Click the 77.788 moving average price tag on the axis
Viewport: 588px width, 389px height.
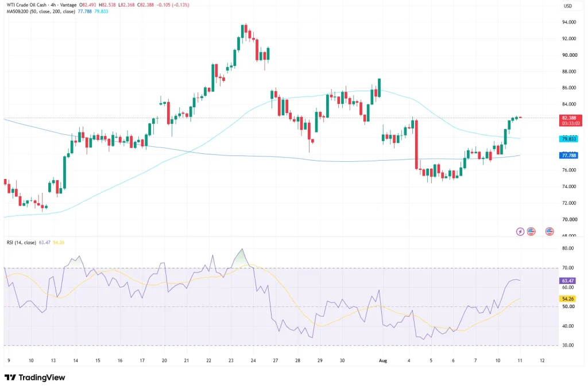pos(569,155)
